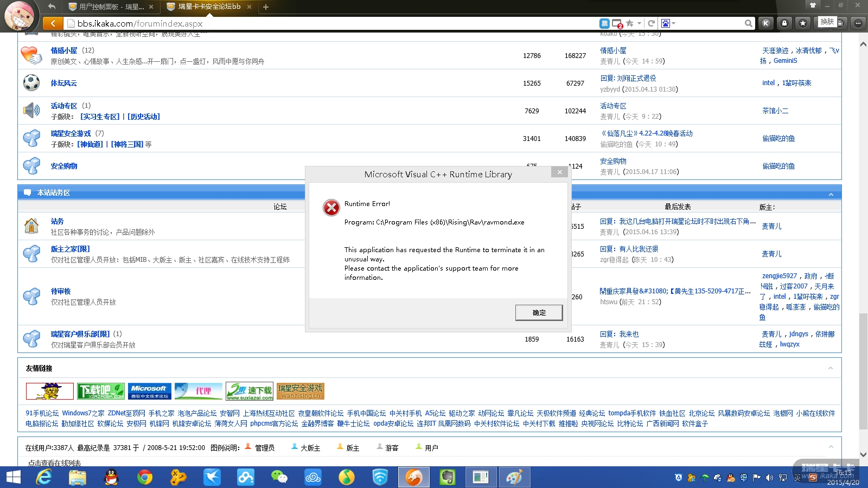Open the Paint palette icon on the taskbar
Viewport: 868px width, 488px height.
[514, 477]
